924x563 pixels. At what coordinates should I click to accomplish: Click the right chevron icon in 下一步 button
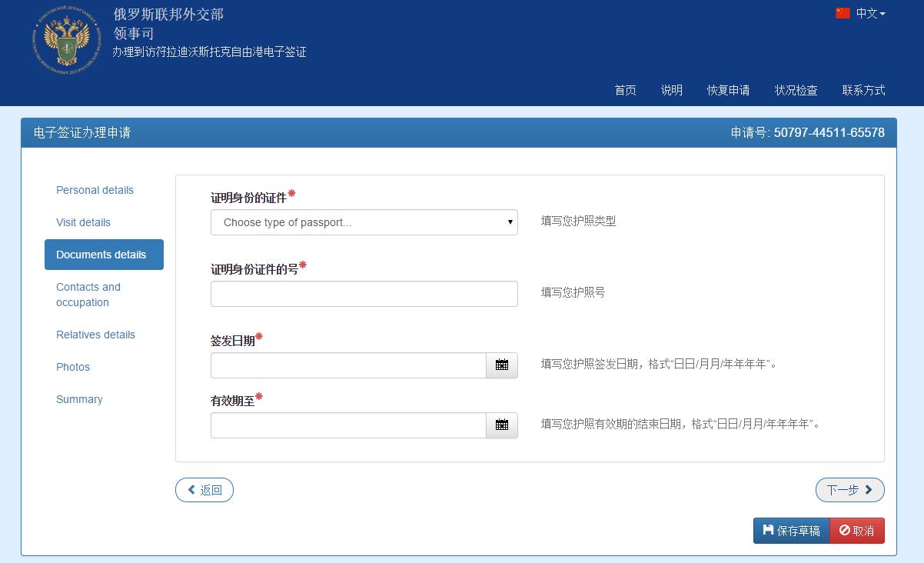(x=869, y=489)
